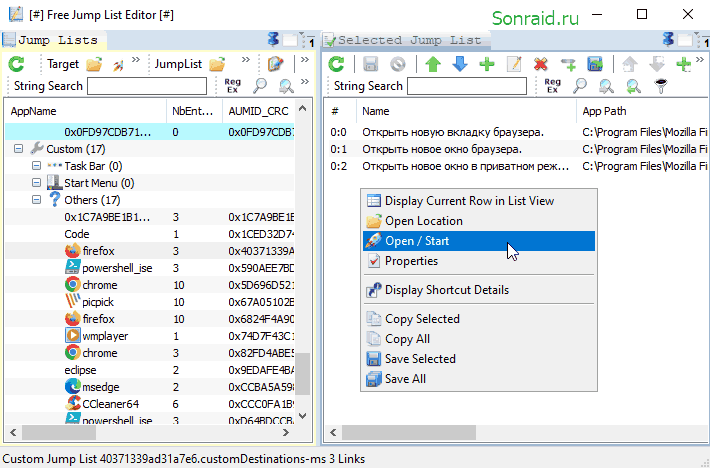Expand Selected Jump List toolbar overflow chevron
This screenshot has height=468, width=710.
pos(700,60)
